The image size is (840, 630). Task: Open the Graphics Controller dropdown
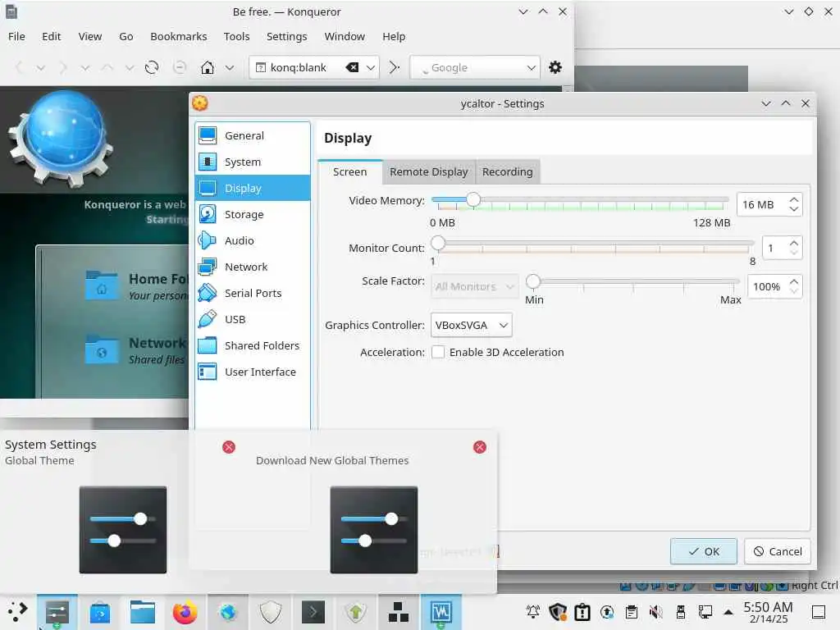point(472,325)
